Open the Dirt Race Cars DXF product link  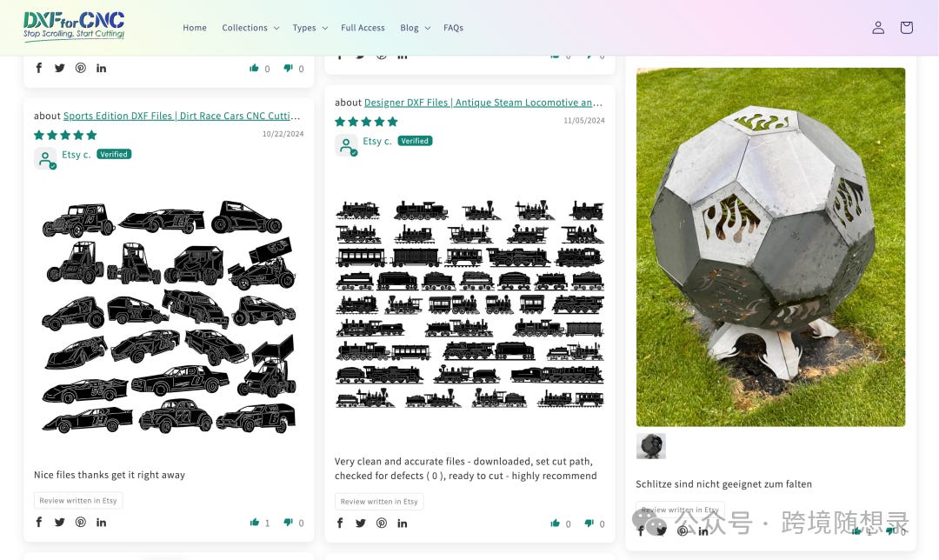(x=182, y=116)
